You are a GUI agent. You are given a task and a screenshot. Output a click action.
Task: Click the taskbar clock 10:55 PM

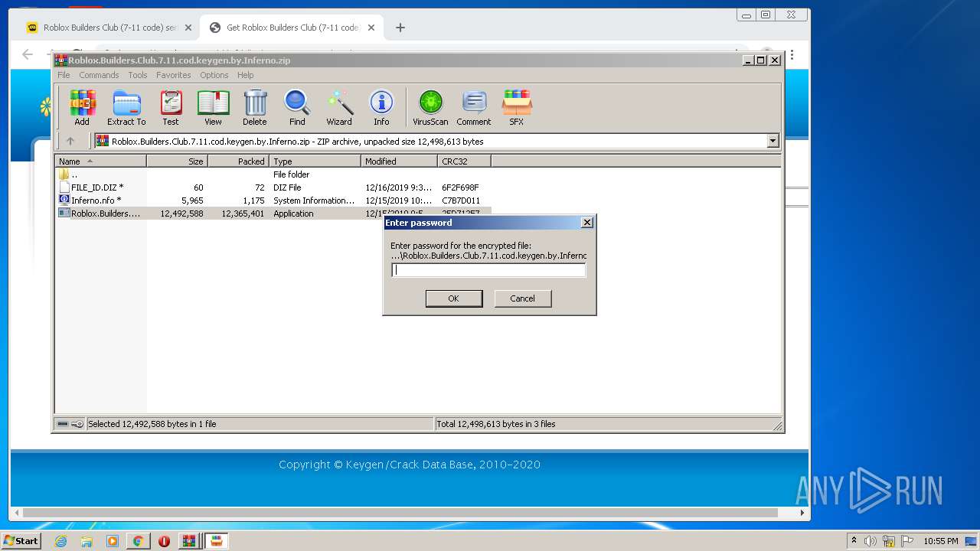point(940,541)
